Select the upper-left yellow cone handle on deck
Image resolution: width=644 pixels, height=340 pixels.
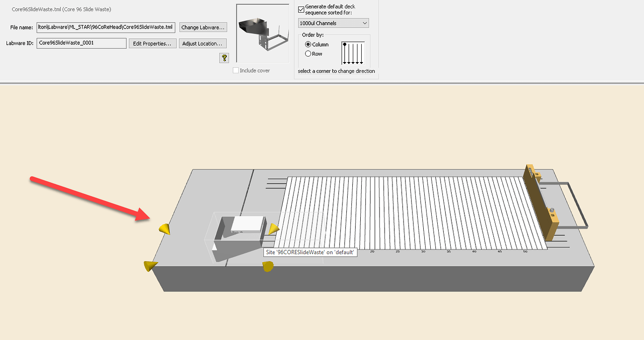(164, 229)
